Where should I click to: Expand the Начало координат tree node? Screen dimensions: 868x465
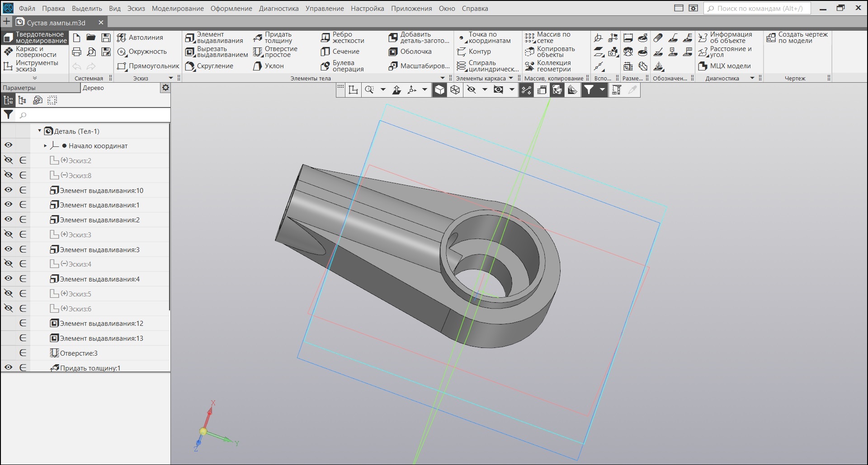coord(45,146)
